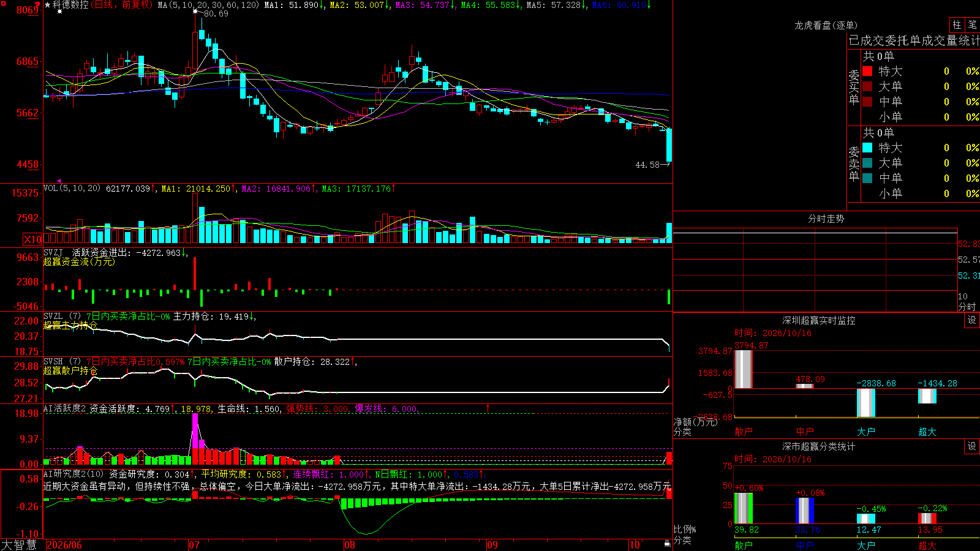The height and width of the screenshot is (551, 980).
Task: Click the 散户 3794.87 bar in 实时监控 chart
Action: click(744, 369)
